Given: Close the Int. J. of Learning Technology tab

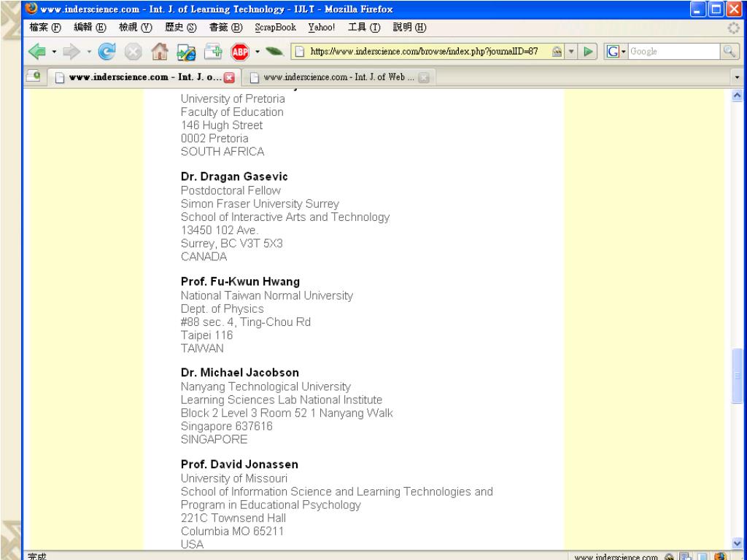Looking at the screenshot, I should [x=229, y=77].
